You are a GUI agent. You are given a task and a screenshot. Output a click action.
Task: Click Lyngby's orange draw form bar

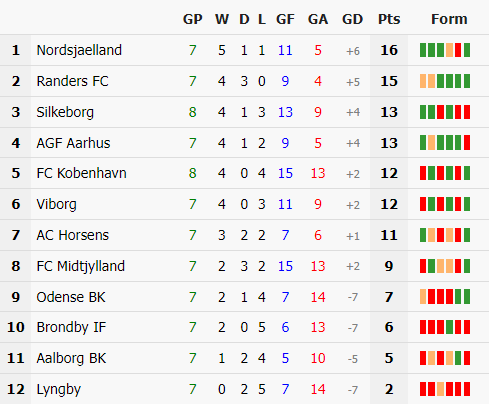coord(441,389)
